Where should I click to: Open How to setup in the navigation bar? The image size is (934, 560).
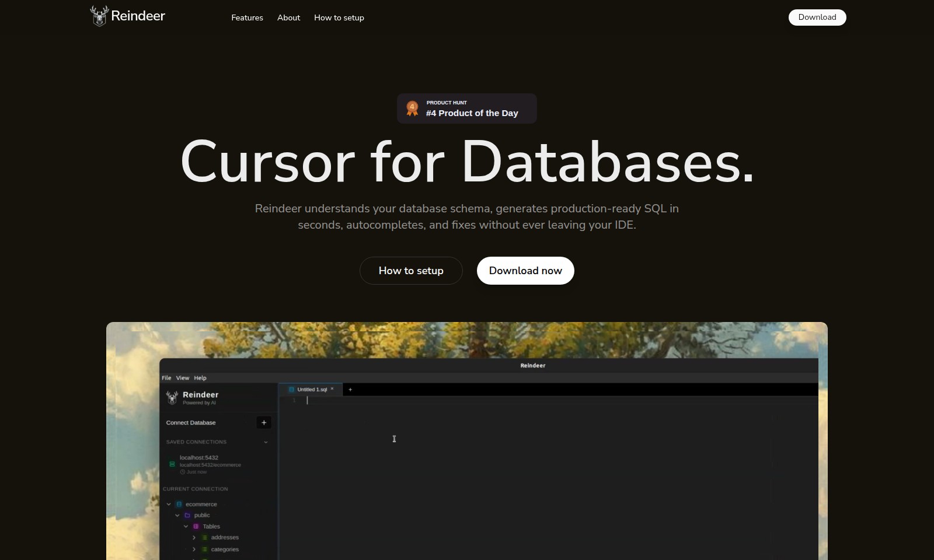[339, 17]
